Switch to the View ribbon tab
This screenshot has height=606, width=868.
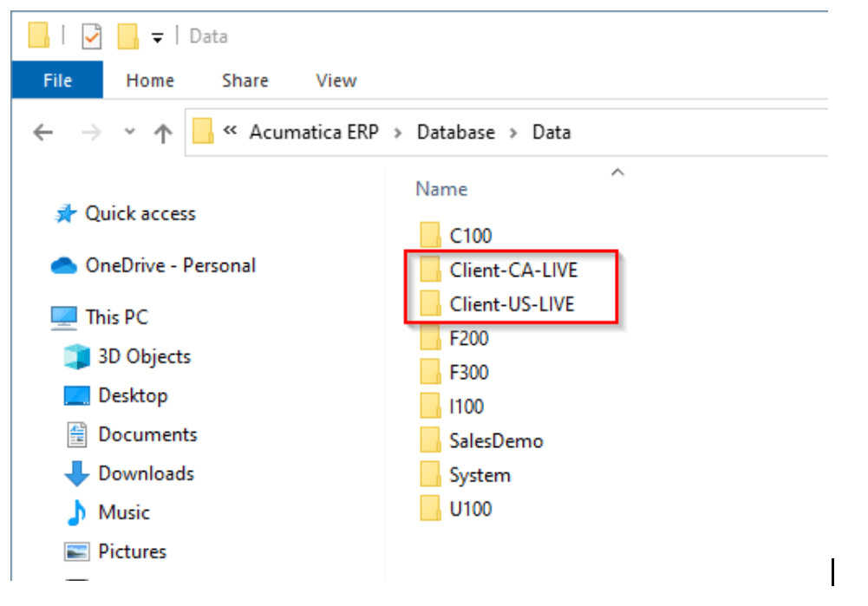pyautogui.click(x=336, y=81)
